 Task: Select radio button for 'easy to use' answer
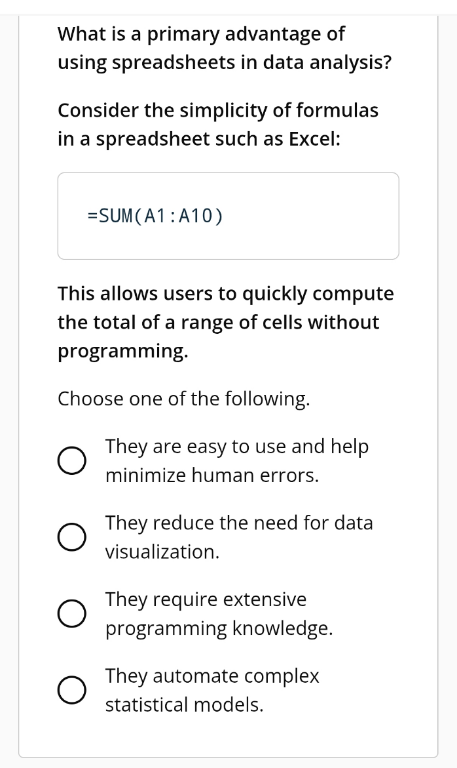[x=72, y=461]
